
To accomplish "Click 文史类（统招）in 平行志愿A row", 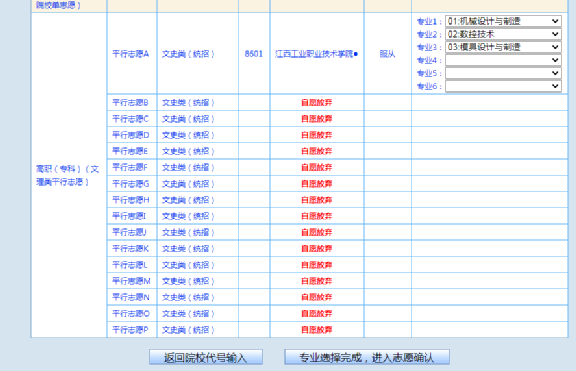I will click(x=188, y=54).
